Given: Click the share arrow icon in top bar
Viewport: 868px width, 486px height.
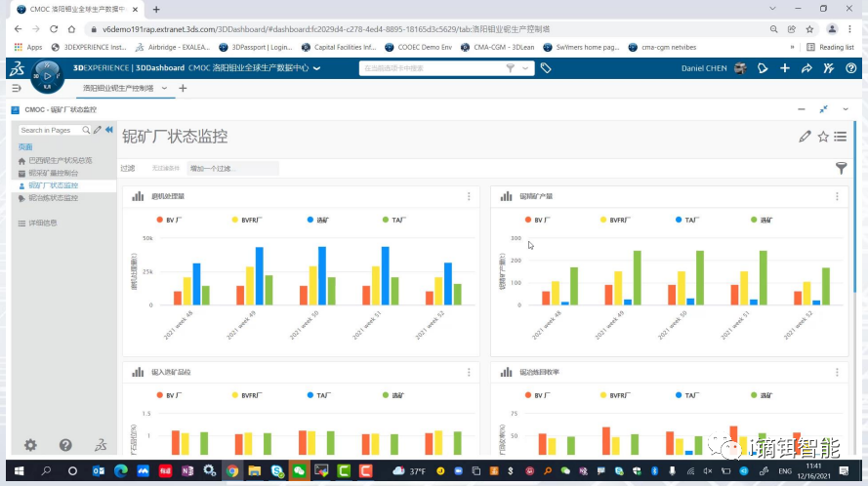Looking at the screenshot, I should (x=806, y=68).
